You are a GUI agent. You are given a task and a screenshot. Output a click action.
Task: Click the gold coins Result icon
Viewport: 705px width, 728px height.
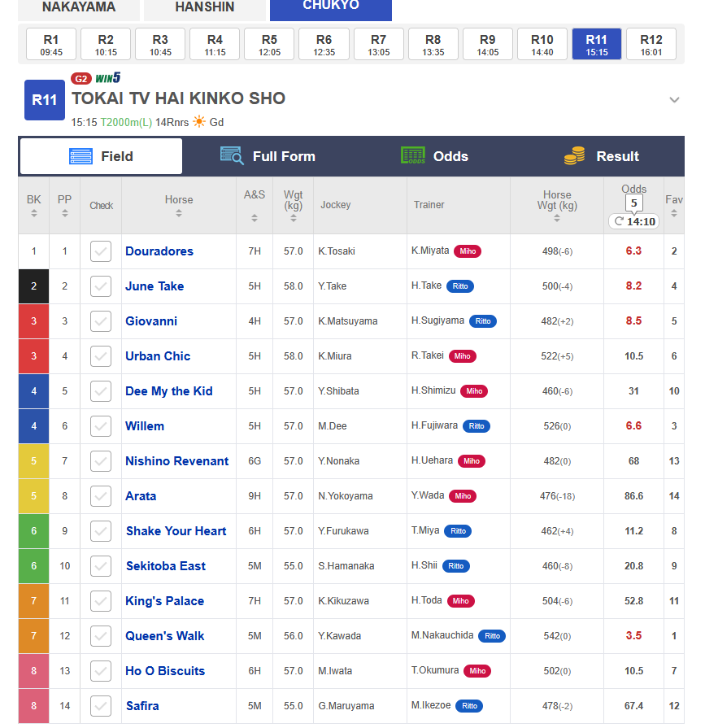[x=575, y=155]
